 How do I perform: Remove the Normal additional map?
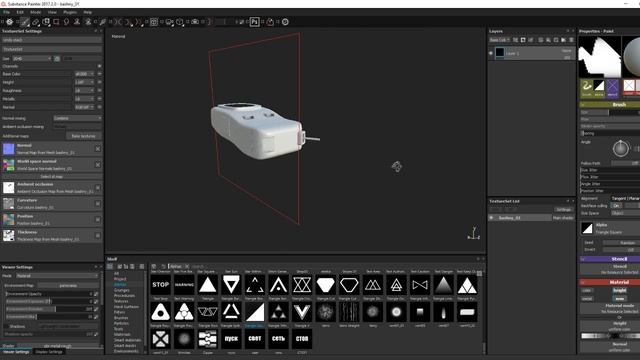pyautogui.click(x=98, y=149)
